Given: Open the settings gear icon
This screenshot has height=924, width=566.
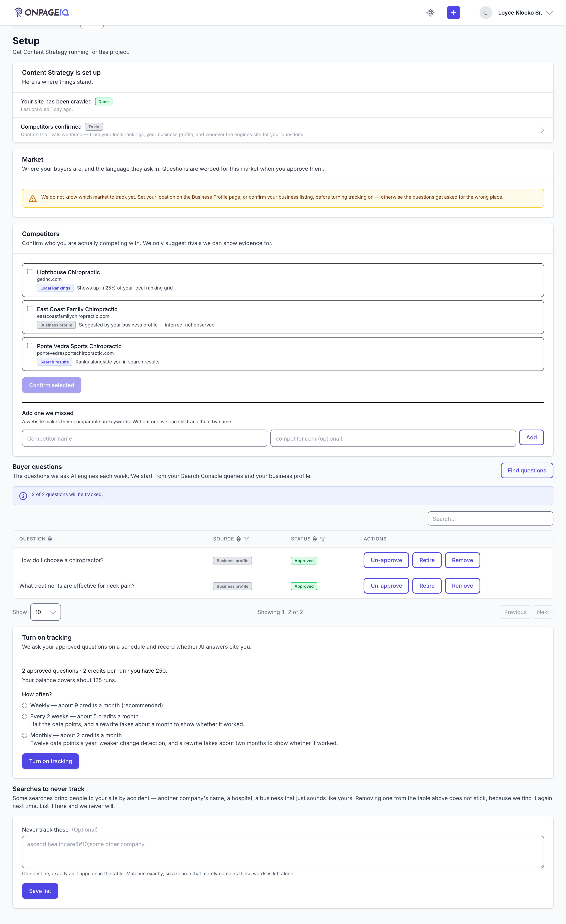Looking at the screenshot, I should coord(430,13).
